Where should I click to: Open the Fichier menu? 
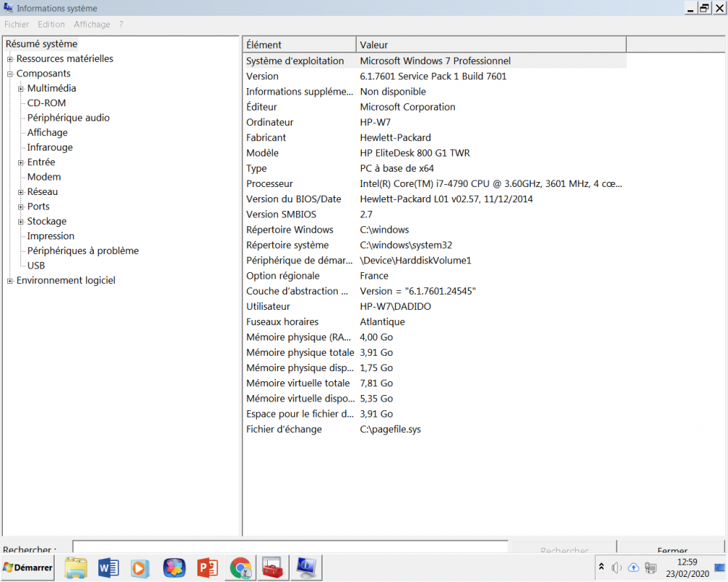(x=17, y=24)
